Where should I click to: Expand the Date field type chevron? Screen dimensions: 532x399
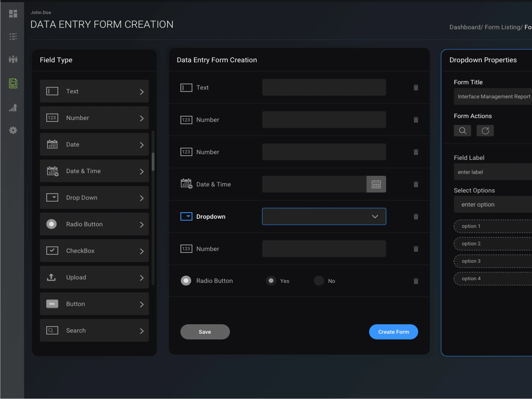tap(142, 145)
